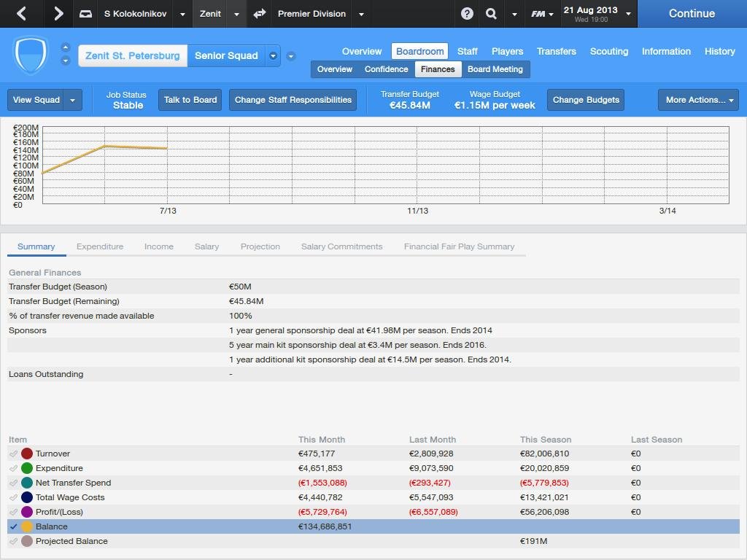
Task: Click Talk to Board
Action: pos(190,100)
